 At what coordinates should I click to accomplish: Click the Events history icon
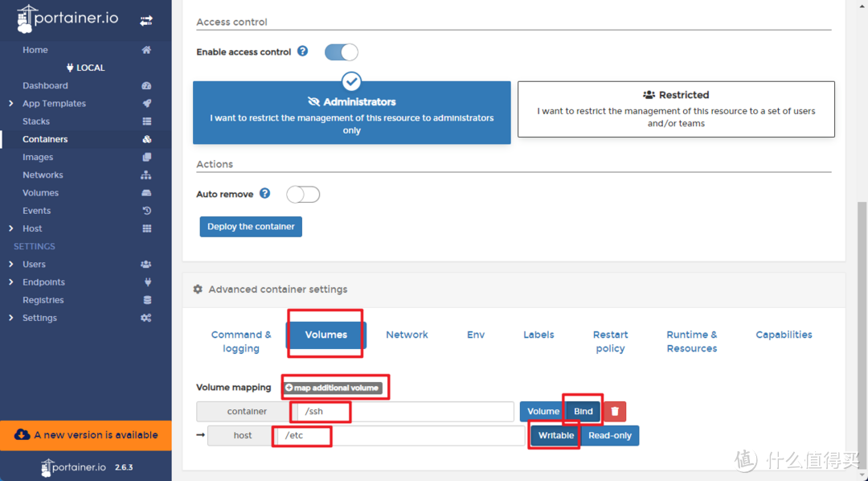[x=146, y=211]
